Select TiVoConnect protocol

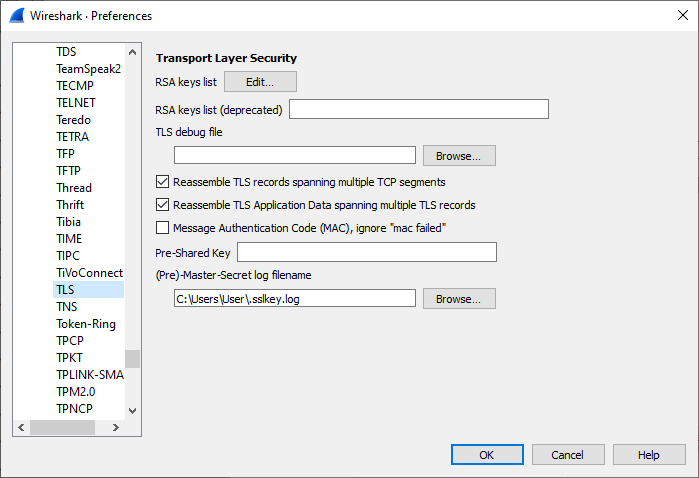[x=88, y=272]
